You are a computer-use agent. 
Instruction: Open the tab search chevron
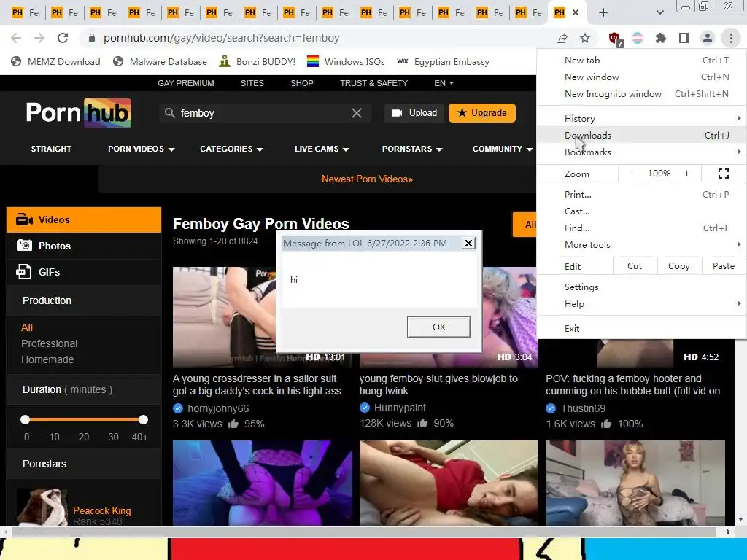pos(659,13)
